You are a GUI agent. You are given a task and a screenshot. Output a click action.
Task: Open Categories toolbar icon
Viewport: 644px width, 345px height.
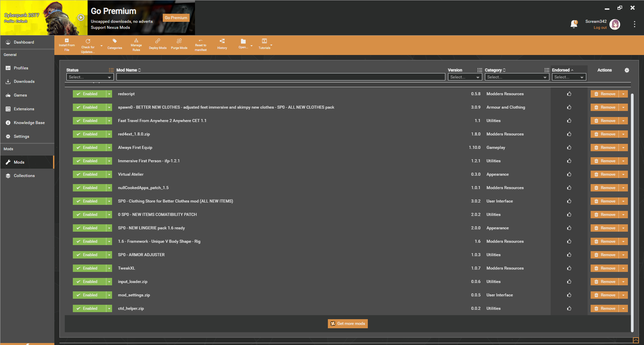pyautogui.click(x=115, y=44)
